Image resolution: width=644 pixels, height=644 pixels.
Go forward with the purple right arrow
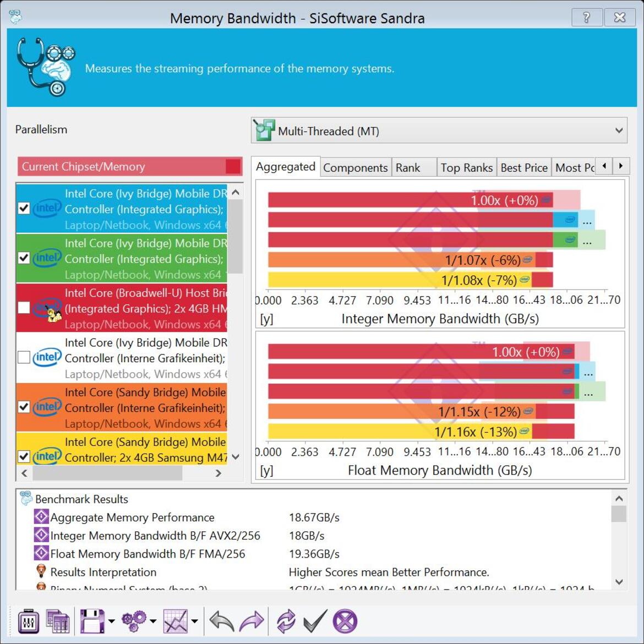pos(252,621)
